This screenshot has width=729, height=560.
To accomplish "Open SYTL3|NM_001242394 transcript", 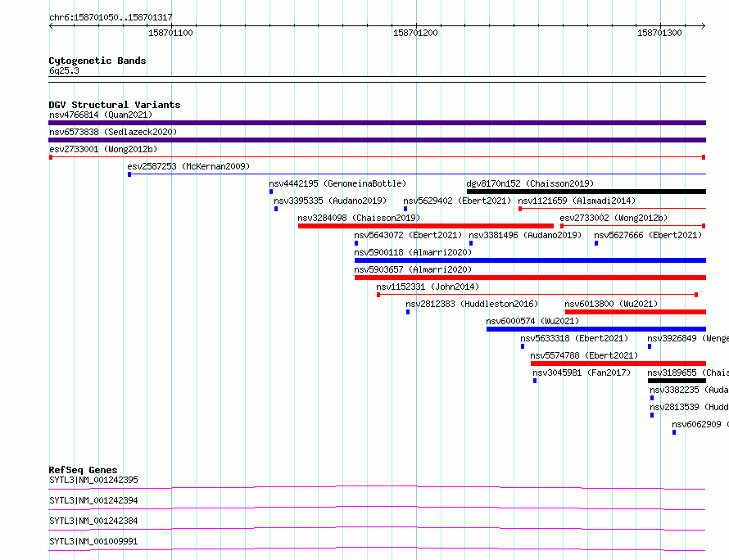I will 93,500.
